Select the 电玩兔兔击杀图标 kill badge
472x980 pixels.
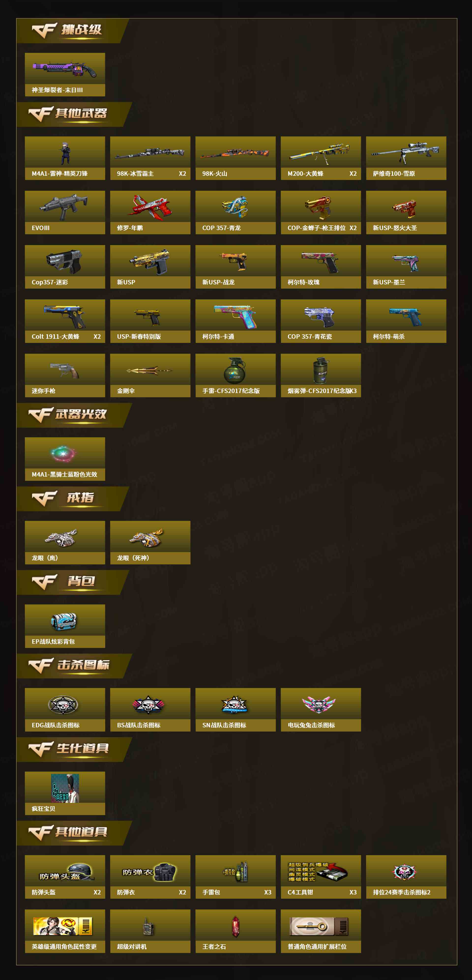pyautogui.click(x=319, y=704)
